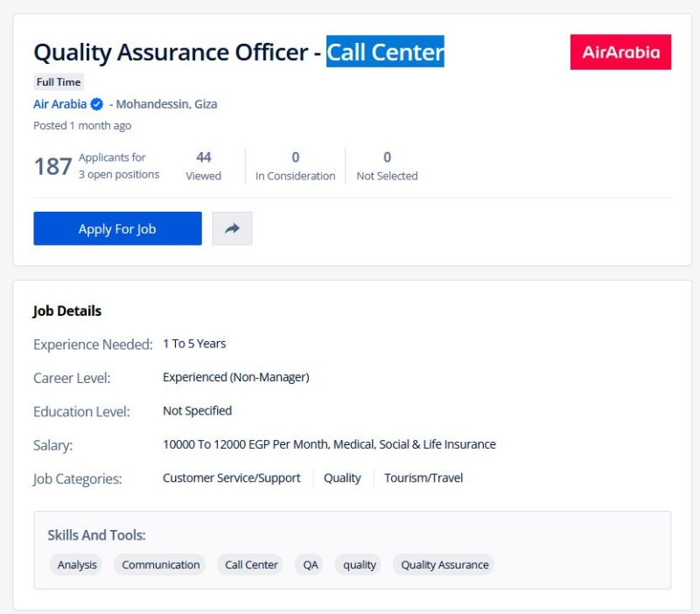Click the share arrow icon button
Image resolution: width=700 pixels, height=614 pixels.
232,228
